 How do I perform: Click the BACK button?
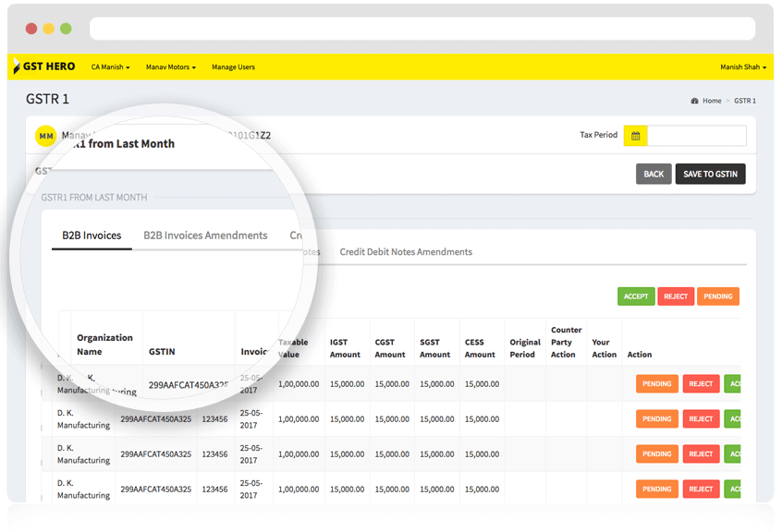click(654, 174)
